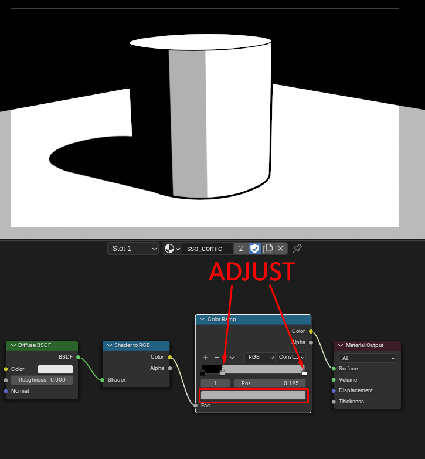425x459 pixels.
Task: Select the black color stop on ramp
Action: (x=203, y=373)
